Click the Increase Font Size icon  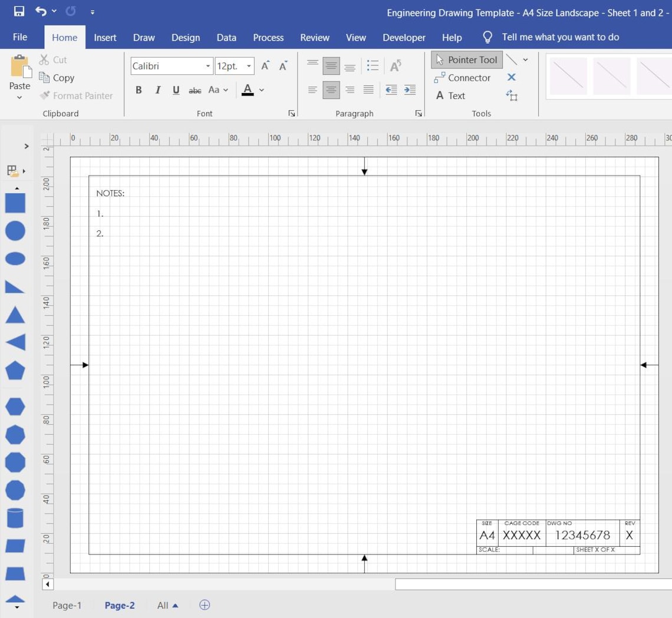(264, 66)
